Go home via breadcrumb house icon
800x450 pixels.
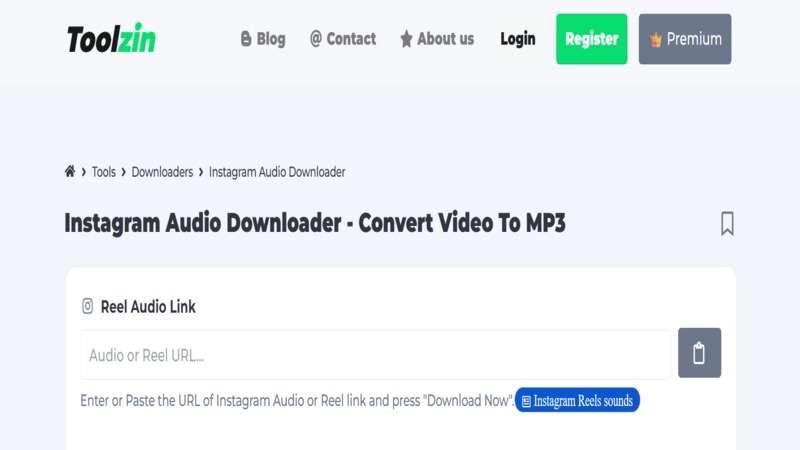(70, 171)
